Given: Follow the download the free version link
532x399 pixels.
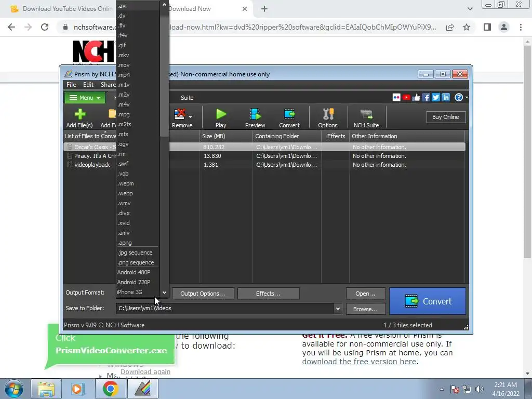Looking at the screenshot, I should pos(360,362).
